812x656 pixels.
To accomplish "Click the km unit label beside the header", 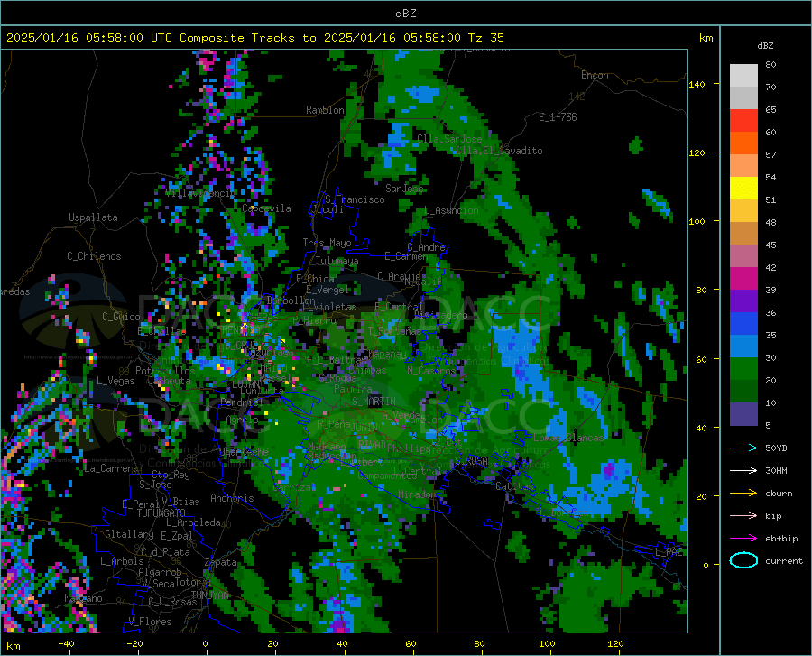I will click(706, 38).
